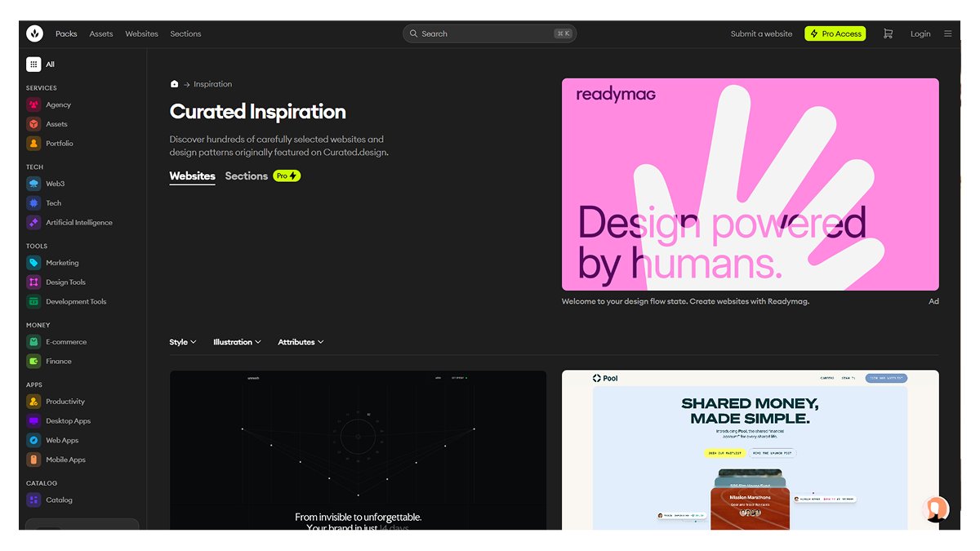Expand the Style filter dropdown

point(183,342)
